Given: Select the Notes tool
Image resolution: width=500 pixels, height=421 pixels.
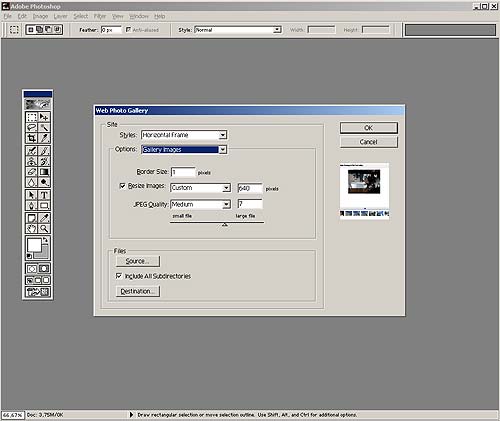Looking at the screenshot, I should click(x=32, y=218).
